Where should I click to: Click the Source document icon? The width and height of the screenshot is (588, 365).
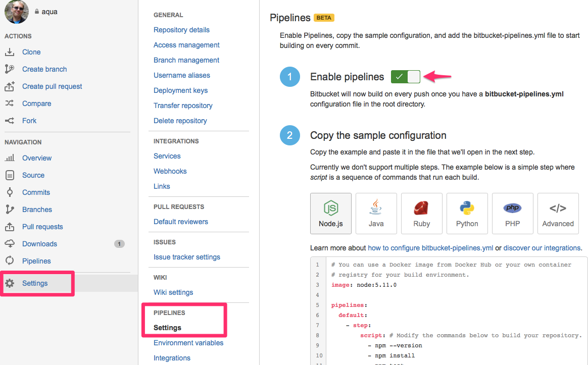tap(10, 175)
